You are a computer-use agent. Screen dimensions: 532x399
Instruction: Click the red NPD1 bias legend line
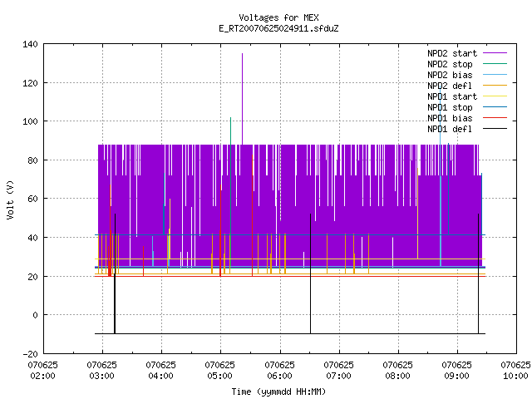click(x=495, y=118)
